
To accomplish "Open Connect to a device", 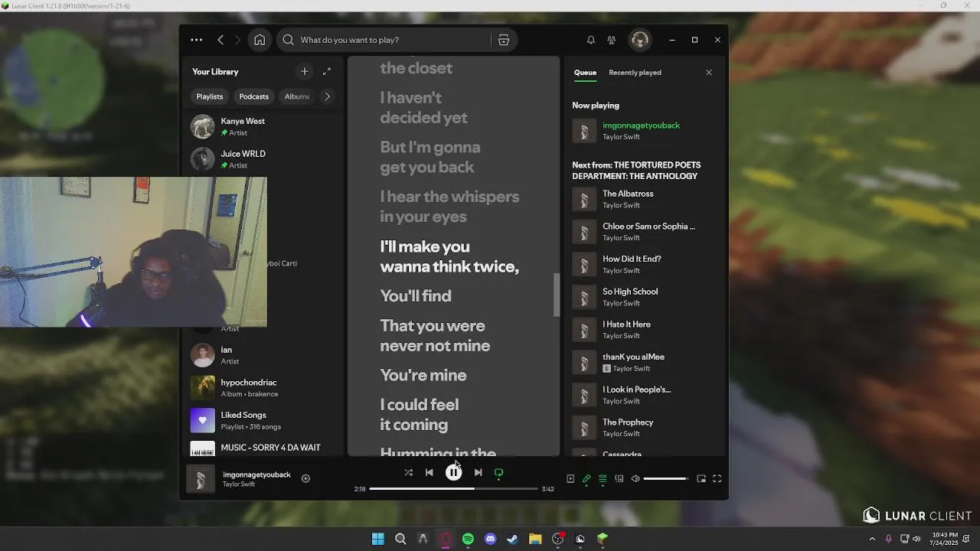I will pyautogui.click(x=619, y=478).
